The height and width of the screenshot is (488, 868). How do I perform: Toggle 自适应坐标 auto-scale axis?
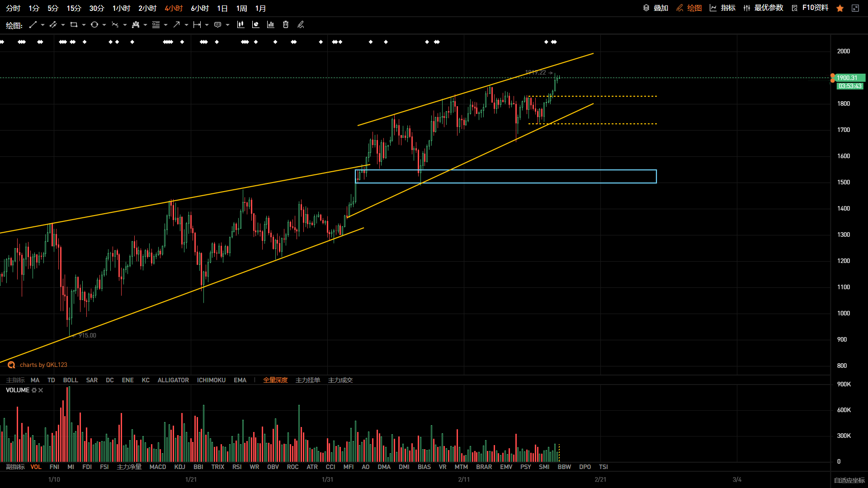(x=849, y=480)
